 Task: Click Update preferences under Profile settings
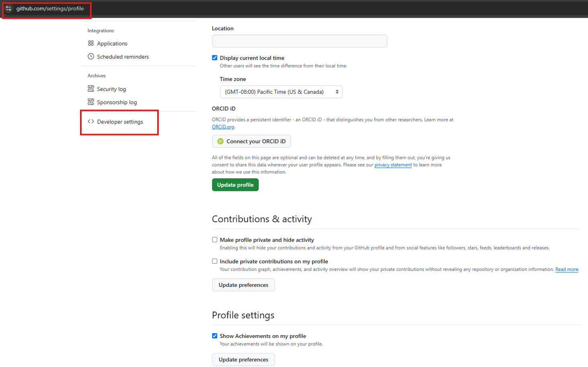coord(243,359)
